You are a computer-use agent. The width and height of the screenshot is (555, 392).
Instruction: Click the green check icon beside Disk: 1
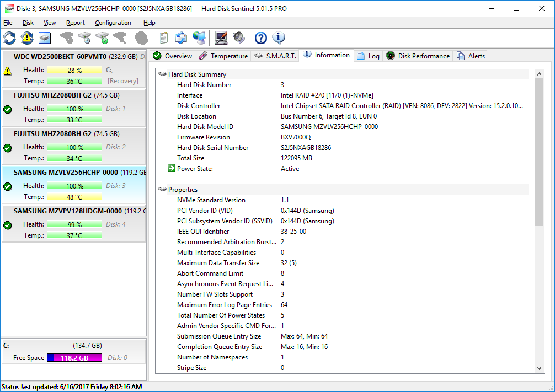(x=8, y=109)
